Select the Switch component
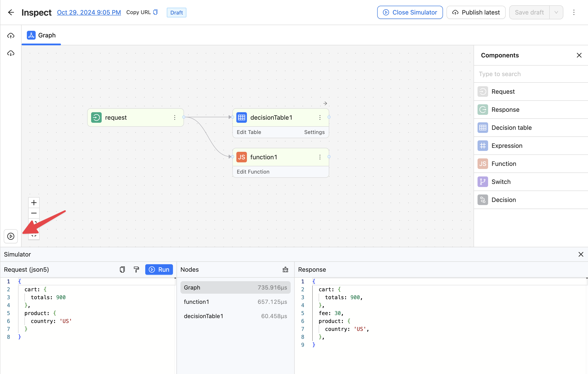The image size is (588, 374). click(x=531, y=182)
